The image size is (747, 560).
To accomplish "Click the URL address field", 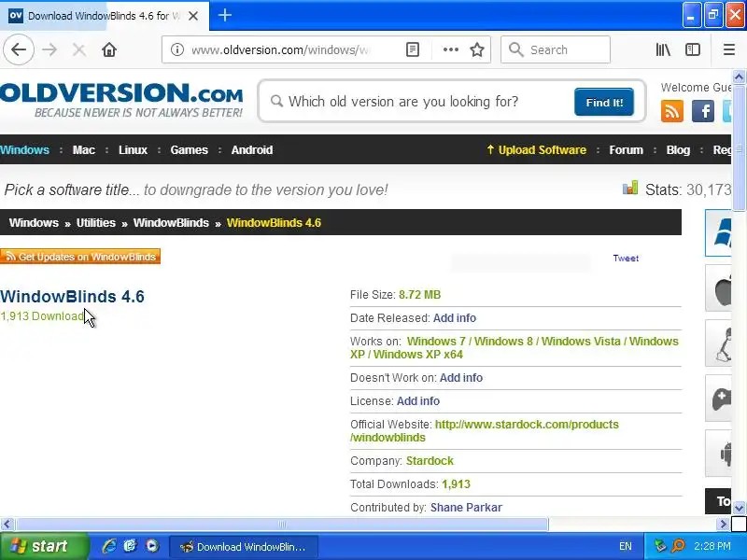I will [x=281, y=49].
